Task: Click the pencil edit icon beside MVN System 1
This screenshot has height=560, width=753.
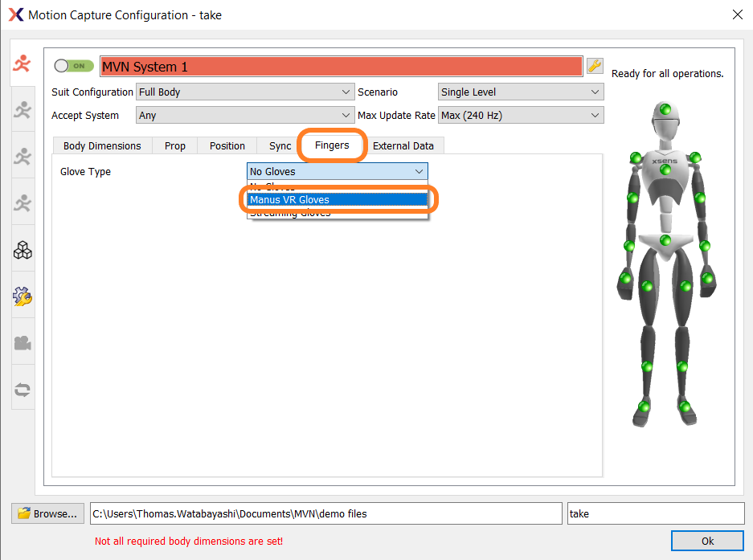Action: click(x=594, y=66)
